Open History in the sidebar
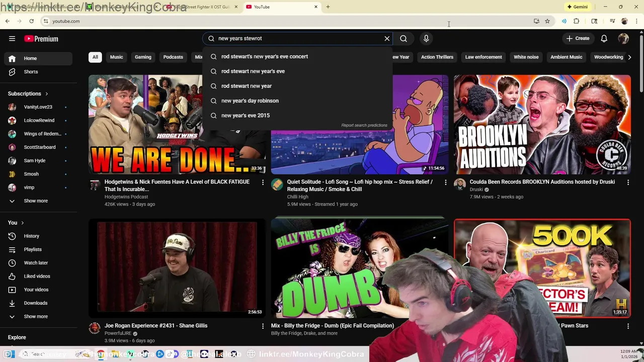644x362 pixels. tap(38, 236)
